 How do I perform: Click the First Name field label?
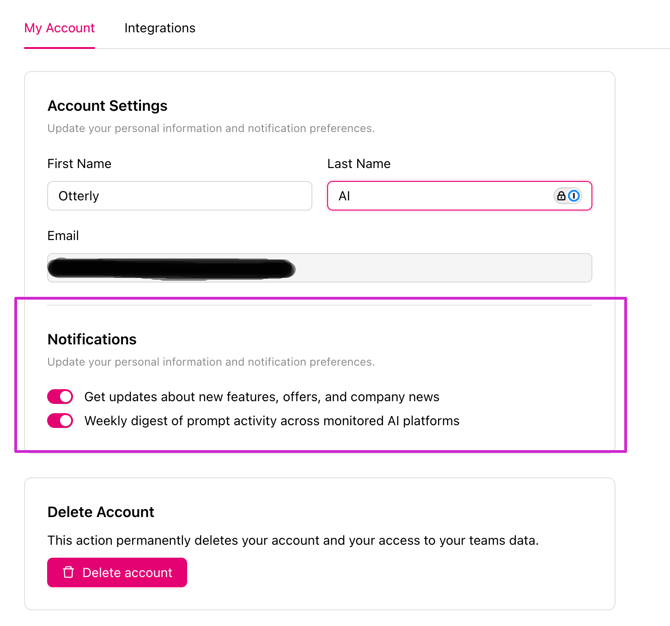[79, 164]
